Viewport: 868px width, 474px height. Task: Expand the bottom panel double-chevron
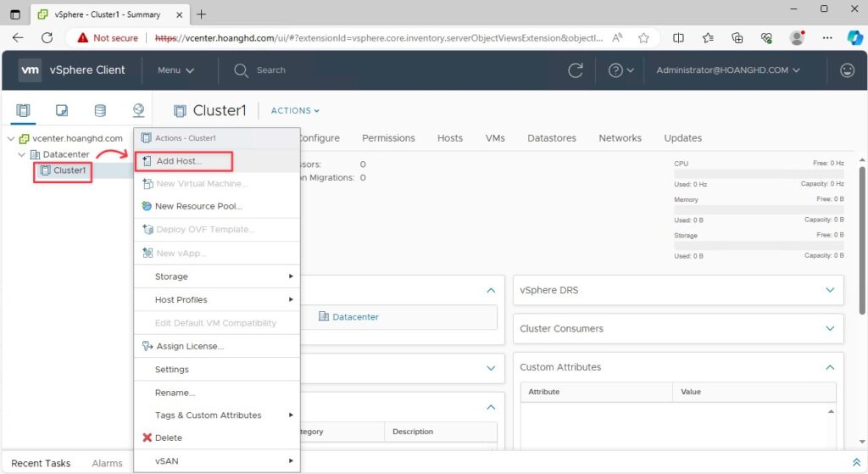coord(856,462)
